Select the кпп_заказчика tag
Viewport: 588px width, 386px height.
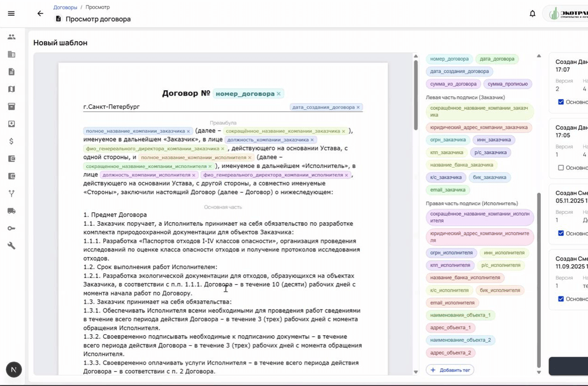447,153
